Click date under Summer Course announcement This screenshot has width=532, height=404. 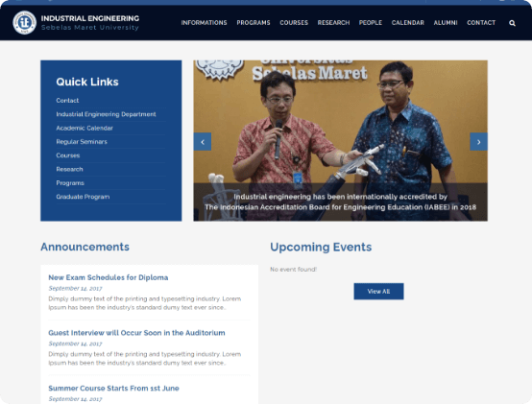[75, 399]
